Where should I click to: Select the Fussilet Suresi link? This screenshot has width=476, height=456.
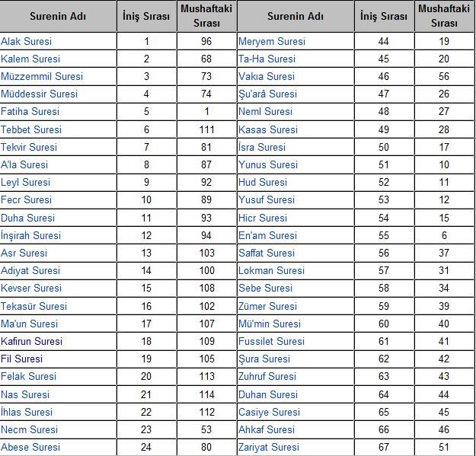click(271, 341)
